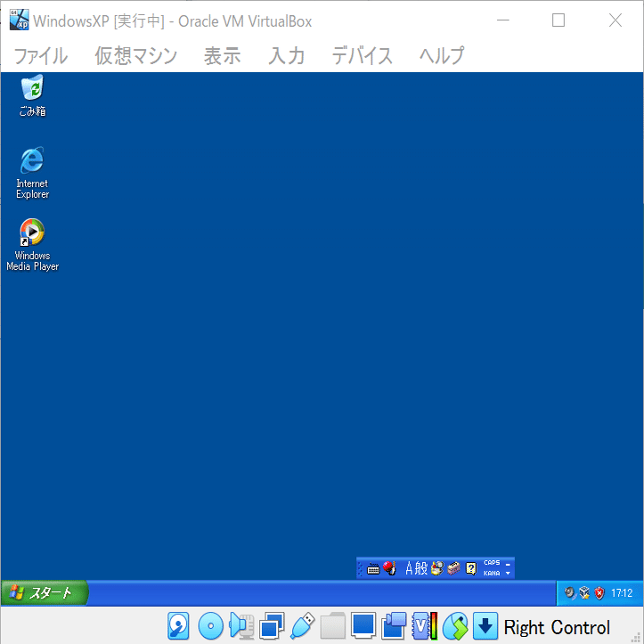Open the language bar options dropdown arrow
Screen dimensions: 644x644
coord(508,574)
